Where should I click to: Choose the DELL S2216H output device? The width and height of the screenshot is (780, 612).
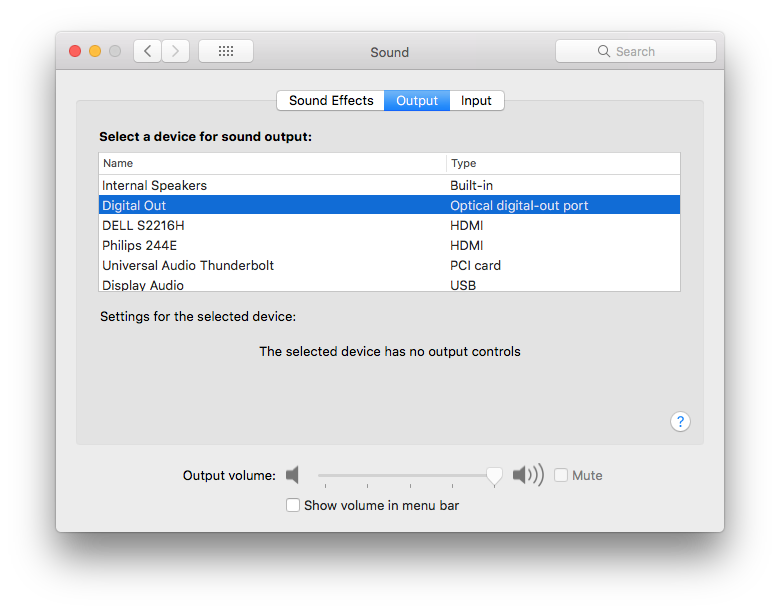pyautogui.click(x=390, y=225)
